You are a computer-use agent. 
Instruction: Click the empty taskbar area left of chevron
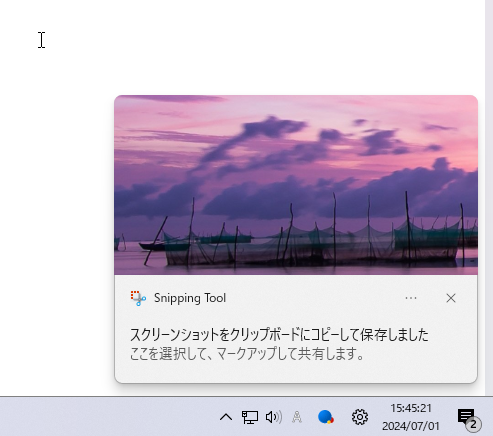click(x=107, y=417)
